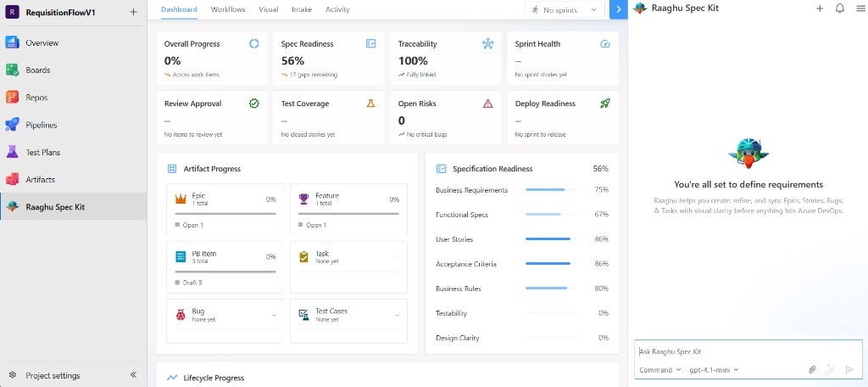Click the Epic progress bar
868x387 pixels.
pos(225,214)
